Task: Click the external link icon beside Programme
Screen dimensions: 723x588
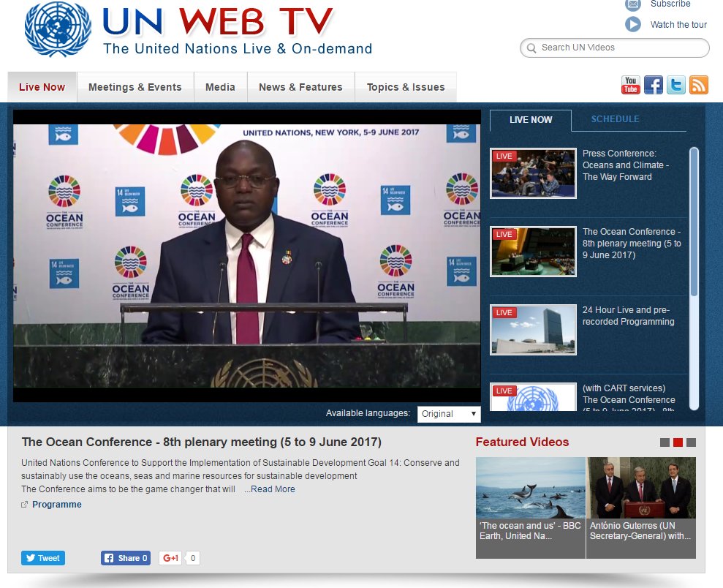Action: coord(24,505)
